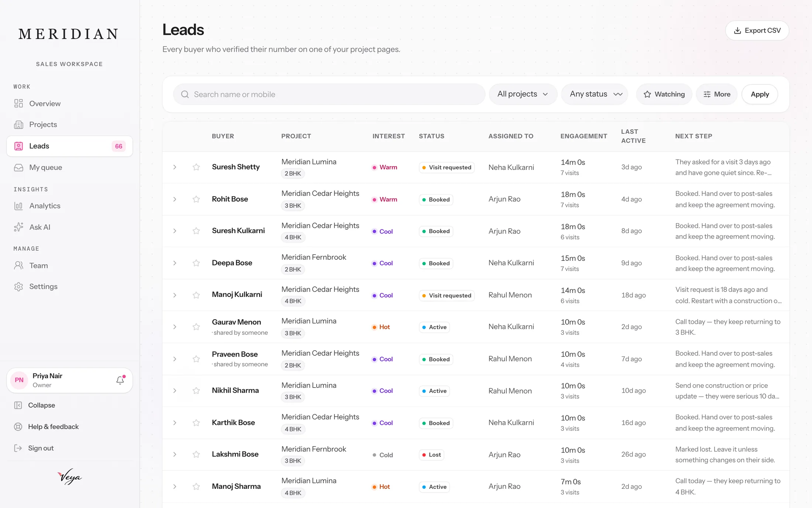Click the Export CSV button

757,30
